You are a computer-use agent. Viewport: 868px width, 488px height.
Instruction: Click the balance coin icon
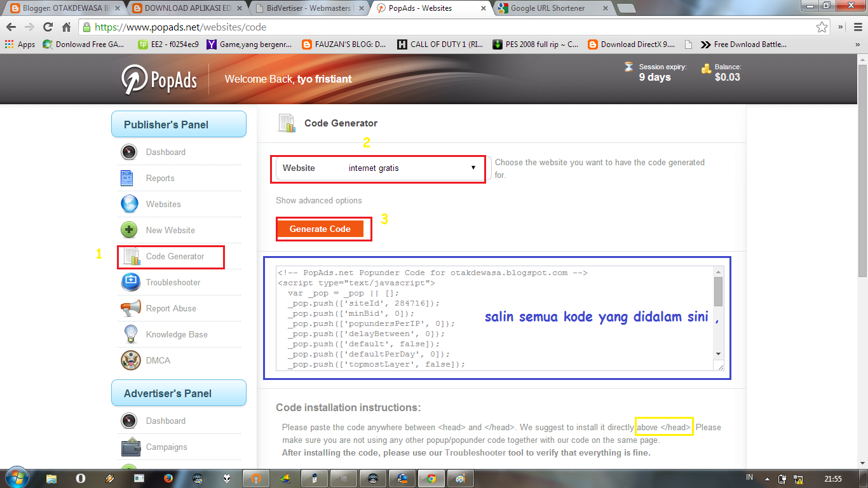[707, 67]
